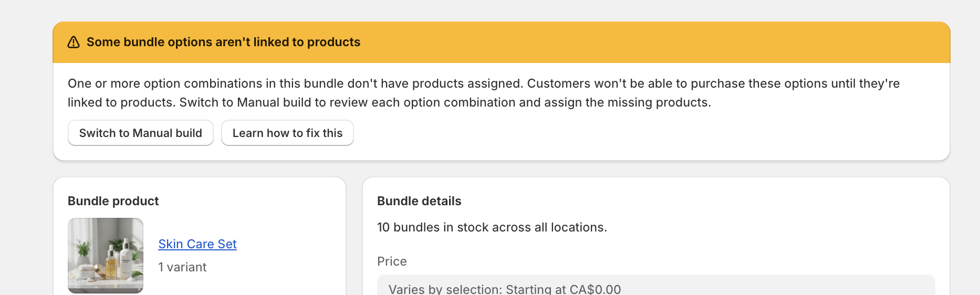Open Learn how to fix this
Screen dimensions: 980x295
pos(287,133)
